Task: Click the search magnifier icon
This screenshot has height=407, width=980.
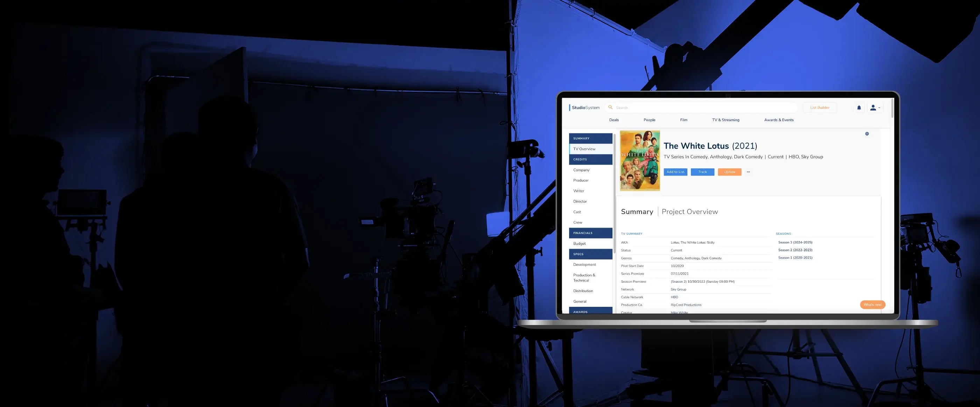Action: click(610, 108)
